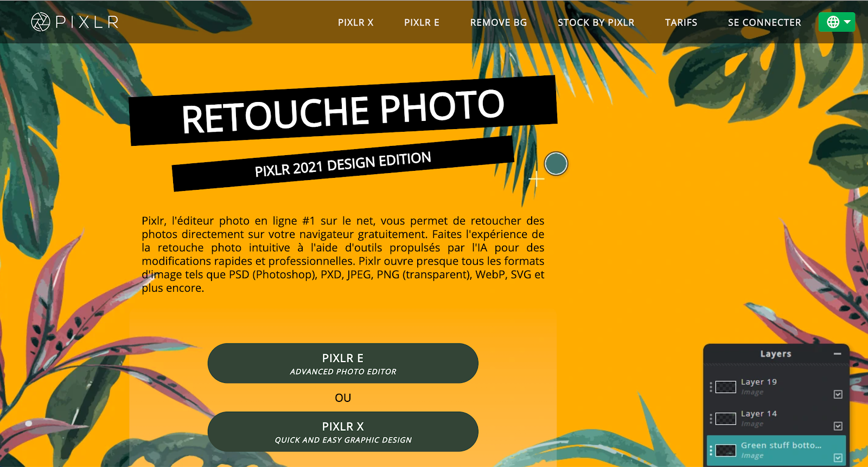Launch PIXLR X quick graphic design button
This screenshot has height=467, width=868.
343,432
